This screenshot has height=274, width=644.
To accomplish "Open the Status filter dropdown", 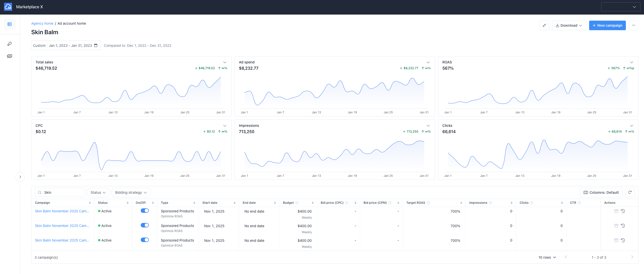I will click(x=98, y=192).
